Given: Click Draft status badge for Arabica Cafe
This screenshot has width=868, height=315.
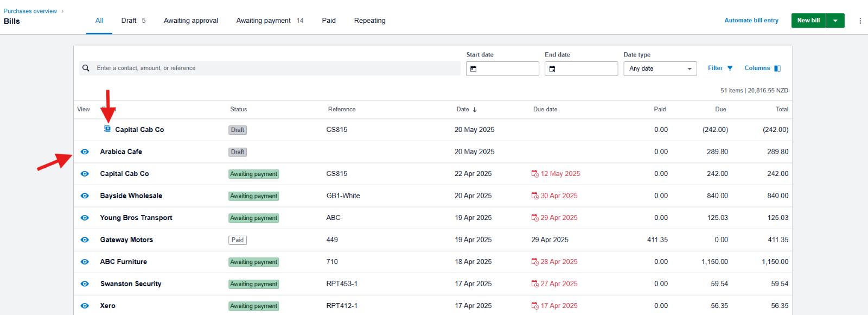Looking at the screenshot, I should click(x=238, y=152).
